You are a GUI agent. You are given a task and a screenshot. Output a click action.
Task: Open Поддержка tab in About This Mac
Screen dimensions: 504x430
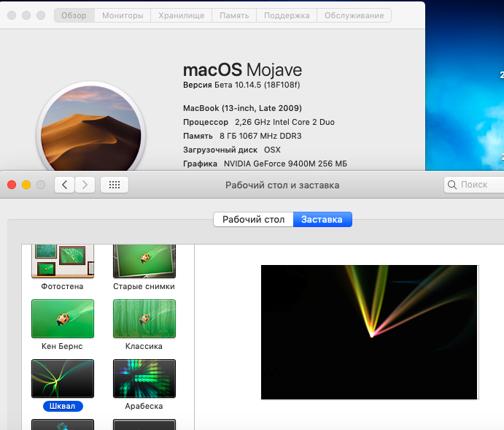tap(287, 15)
